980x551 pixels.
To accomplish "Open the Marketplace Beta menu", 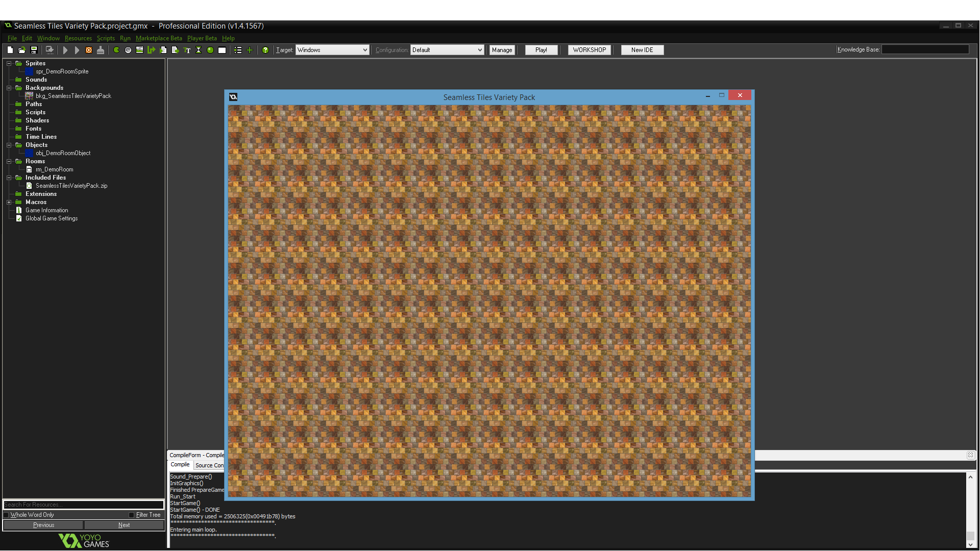I will (159, 38).
